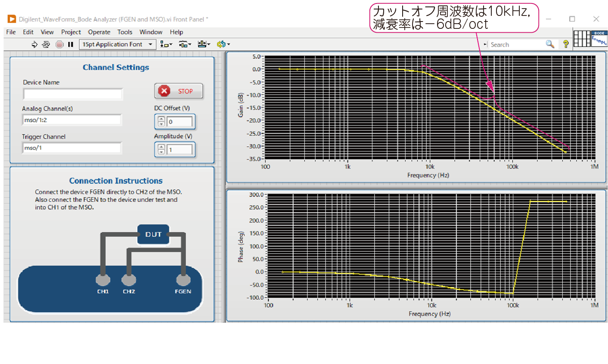Click the Abort Execution stop icon
Viewport: 608px width, 364px height.
point(59,44)
